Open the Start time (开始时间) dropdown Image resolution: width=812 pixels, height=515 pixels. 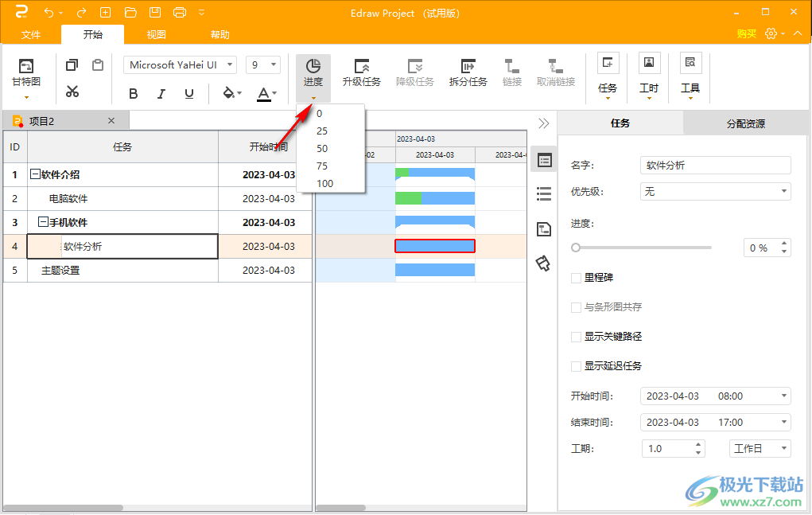click(716, 396)
